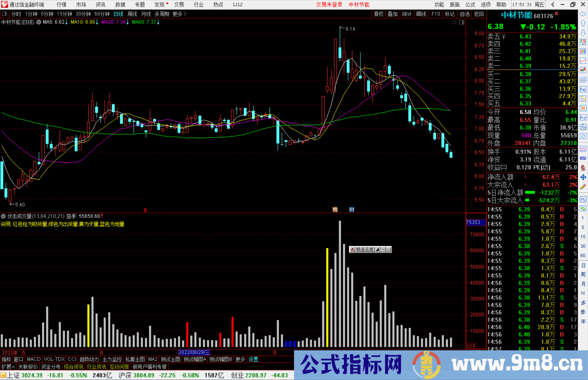Select the pencil drawing tool icon
Viewport: 588px width, 380px height.
pos(583,187)
